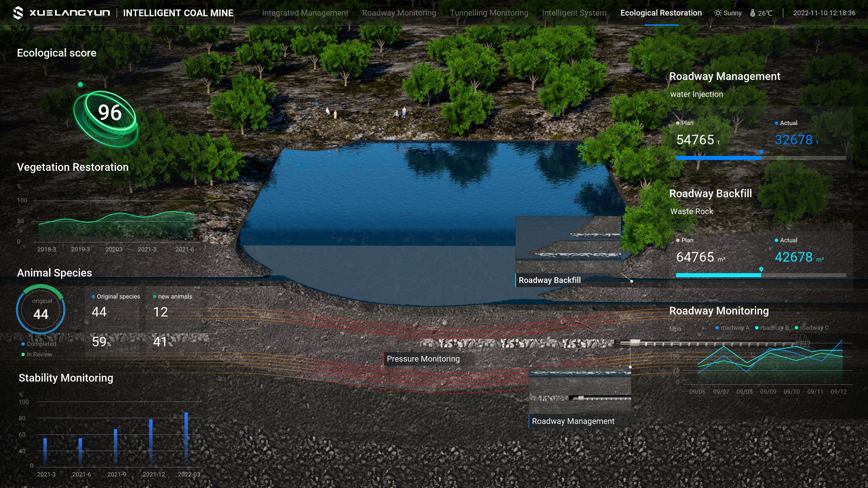Toggle the roadway A legend
This screenshot has width=868, height=488.
pyautogui.click(x=734, y=328)
